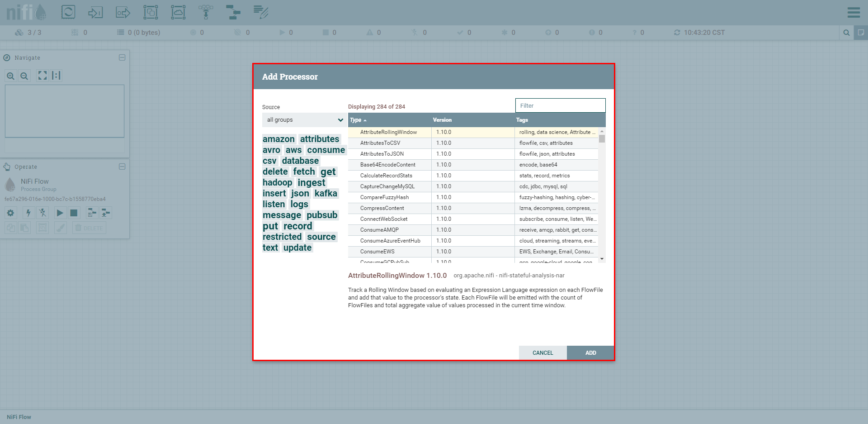Filter by the update tag
Screen dimensions: 868x424
(297, 248)
